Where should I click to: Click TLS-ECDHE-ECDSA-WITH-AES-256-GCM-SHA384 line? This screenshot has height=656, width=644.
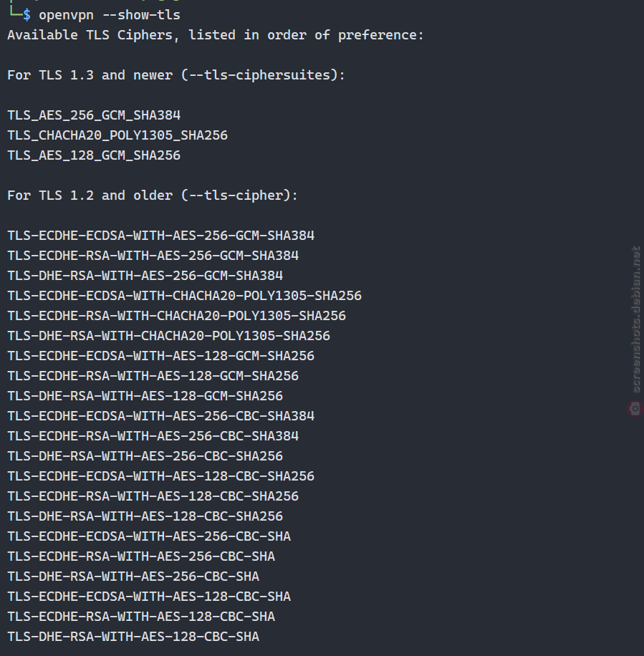(x=160, y=236)
